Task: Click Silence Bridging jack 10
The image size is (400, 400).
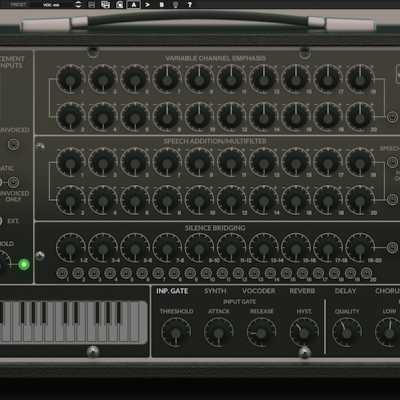Action: tap(206, 273)
